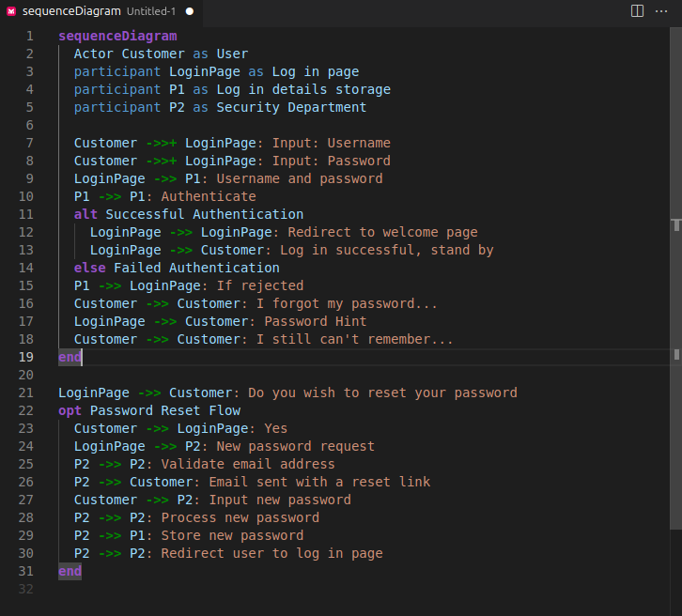Click empty line 32 in the editor
The height and width of the screenshot is (616, 682).
click(x=282, y=589)
